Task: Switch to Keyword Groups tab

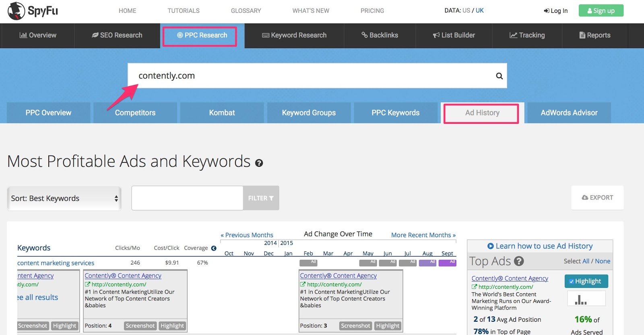Action: pyautogui.click(x=309, y=113)
